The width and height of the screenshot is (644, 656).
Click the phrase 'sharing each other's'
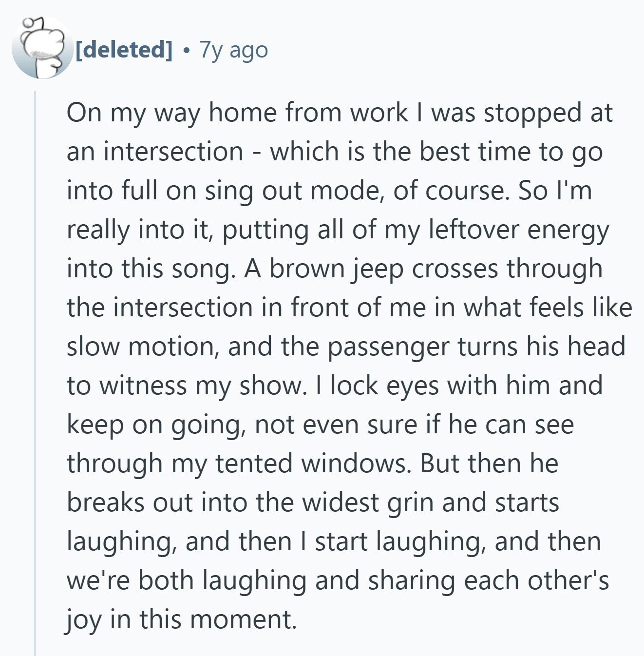pos(489,581)
